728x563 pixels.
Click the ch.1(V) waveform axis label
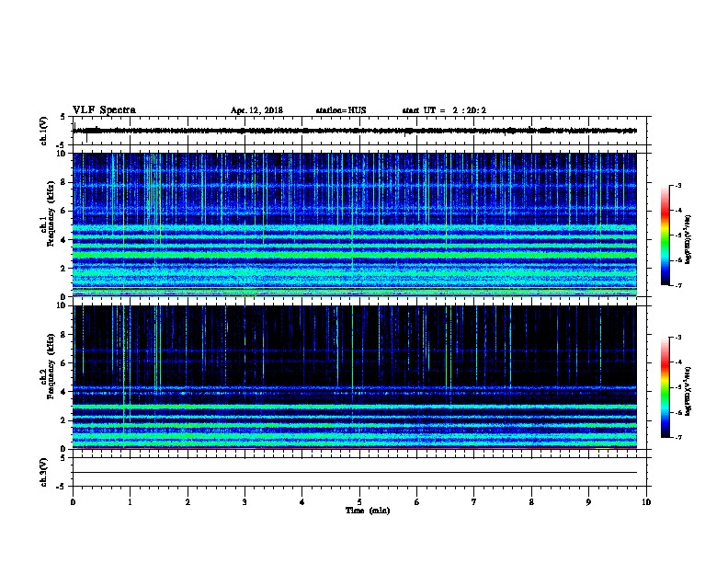tap(44, 131)
